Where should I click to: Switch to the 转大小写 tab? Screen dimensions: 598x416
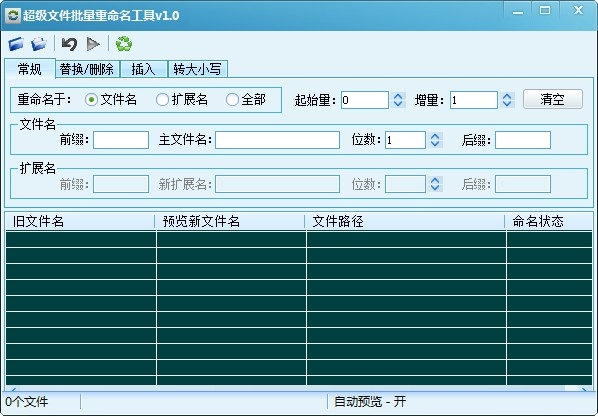click(x=198, y=69)
